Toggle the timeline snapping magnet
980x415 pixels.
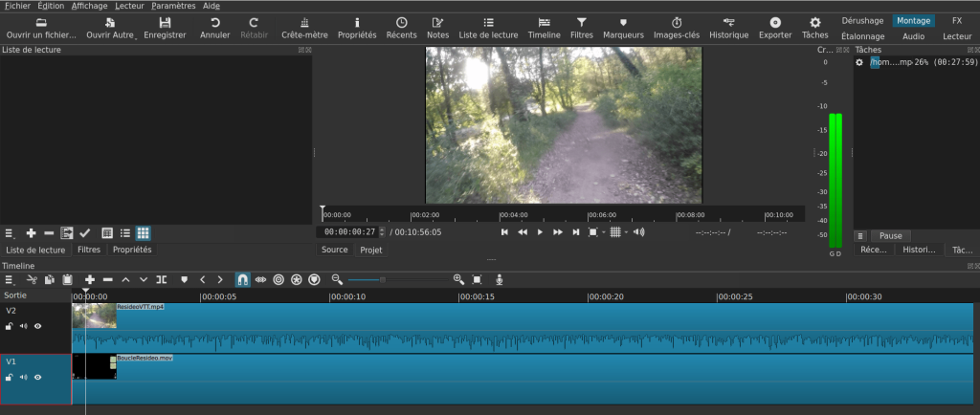(242, 279)
